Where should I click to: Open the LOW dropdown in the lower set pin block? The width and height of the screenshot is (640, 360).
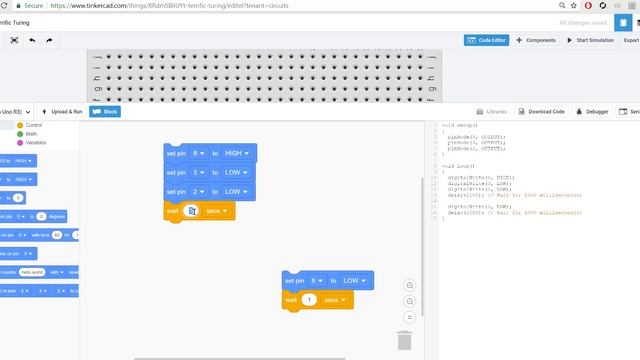(x=354, y=281)
